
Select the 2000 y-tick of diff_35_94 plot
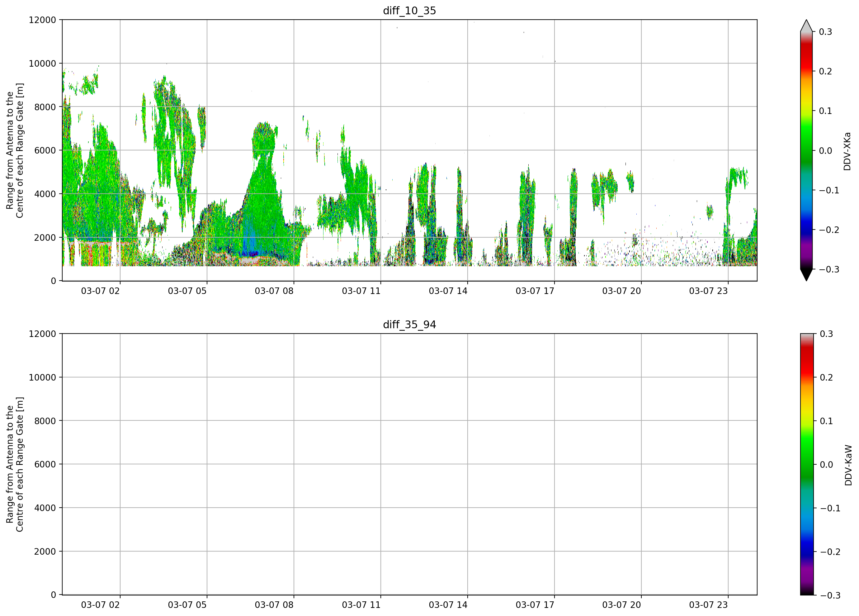click(x=45, y=552)
